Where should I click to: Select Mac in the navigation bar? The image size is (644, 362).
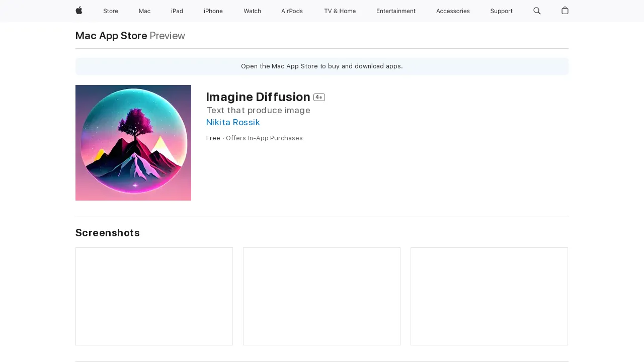coord(144,11)
